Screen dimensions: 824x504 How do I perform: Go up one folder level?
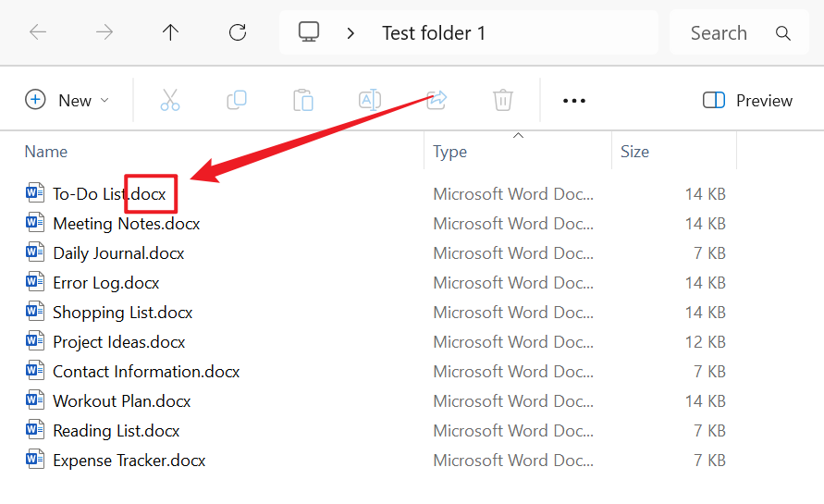tap(170, 33)
